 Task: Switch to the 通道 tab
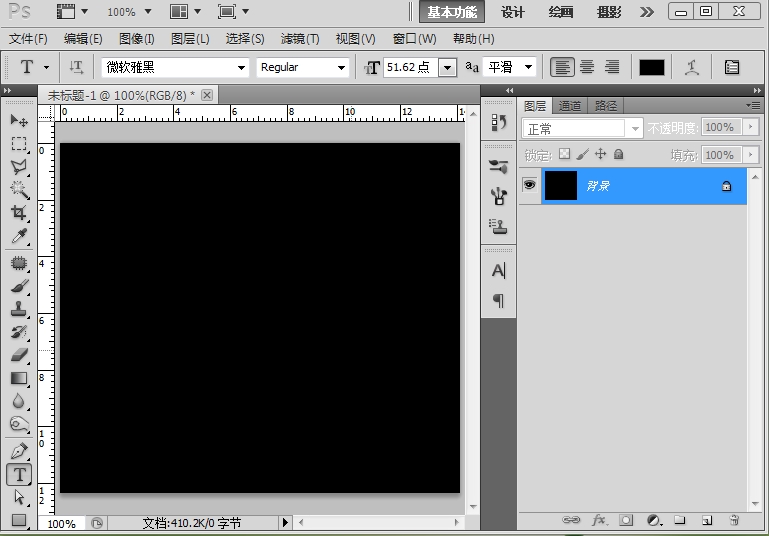[569, 105]
